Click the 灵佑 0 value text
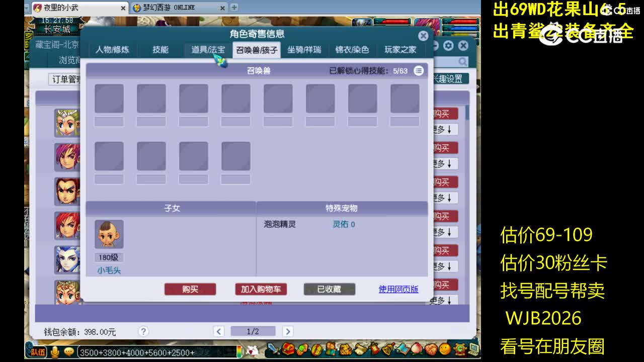 click(344, 224)
